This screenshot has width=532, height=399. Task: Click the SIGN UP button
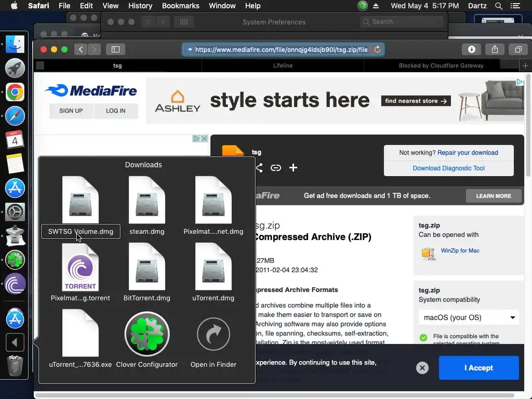(x=71, y=111)
